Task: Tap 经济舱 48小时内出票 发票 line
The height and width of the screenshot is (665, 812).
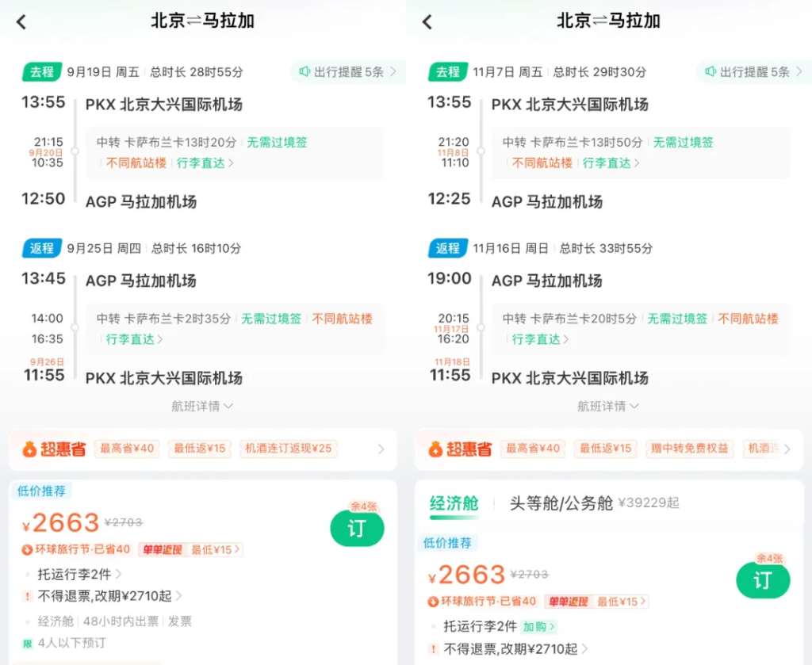Action: [x=114, y=621]
